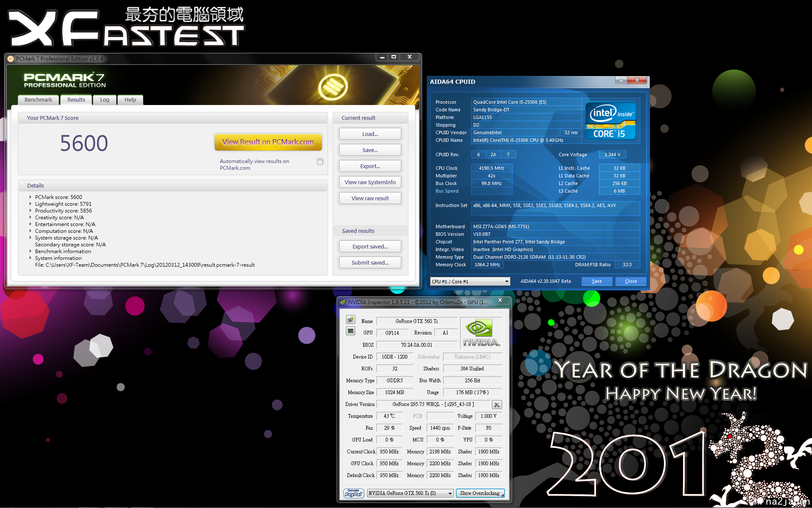
Task: Expand the Productivity score: 5856 row
Action: click(x=30, y=210)
